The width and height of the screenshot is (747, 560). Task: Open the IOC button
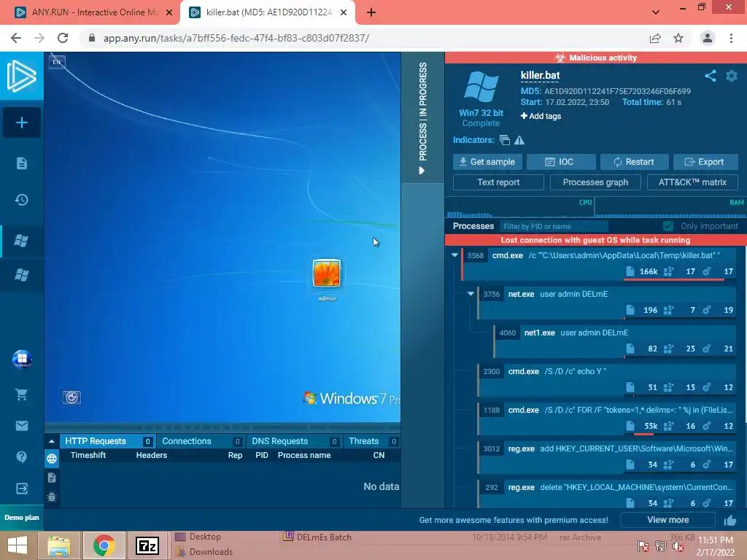pyautogui.click(x=561, y=162)
